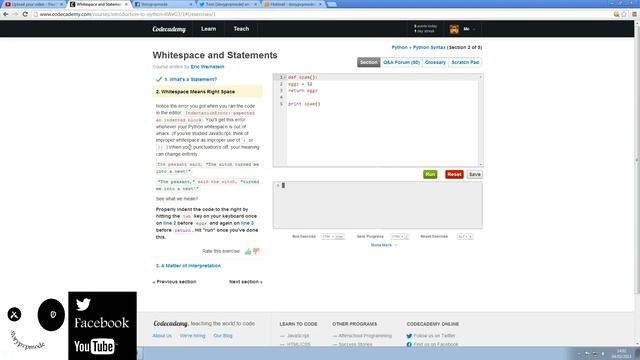Select exercise 2 Whitespace Means Right Space
The height and width of the screenshot is (360, 640).
(x=207, y=92)
